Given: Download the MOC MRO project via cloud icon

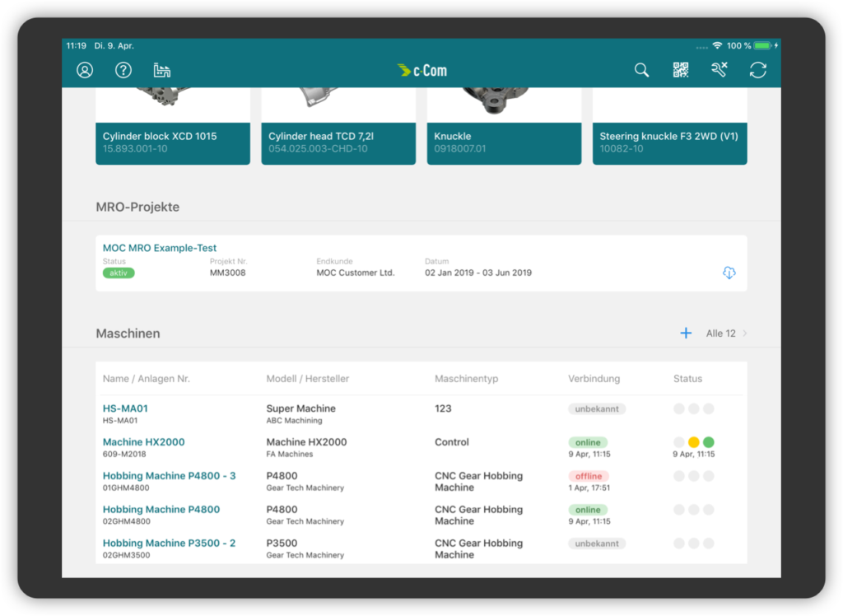Looking at the screenshot, I should pyautogui.click(x=729, y=273).
